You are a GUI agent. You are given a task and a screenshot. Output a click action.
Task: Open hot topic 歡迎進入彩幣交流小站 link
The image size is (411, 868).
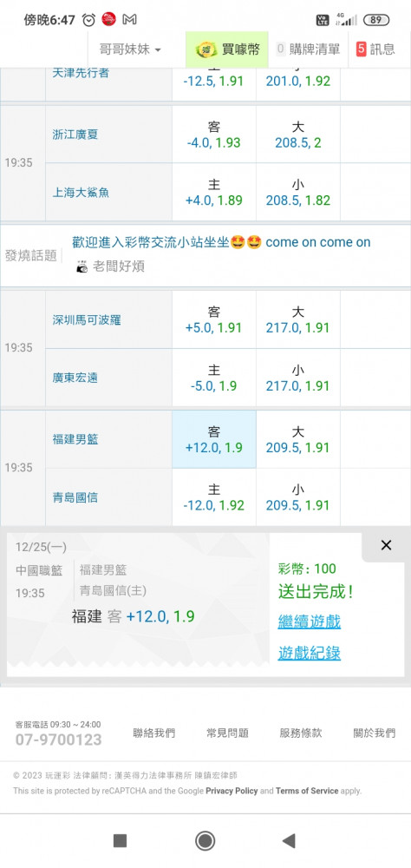point(221,242)
